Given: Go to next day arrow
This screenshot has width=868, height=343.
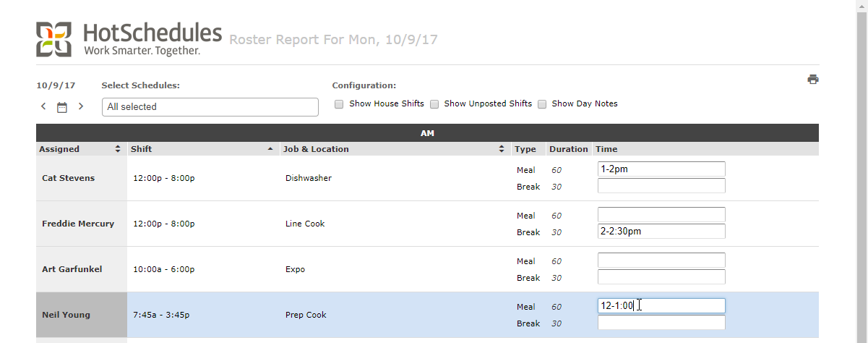Looking at the screenshot, I should (x=81, y=106).
